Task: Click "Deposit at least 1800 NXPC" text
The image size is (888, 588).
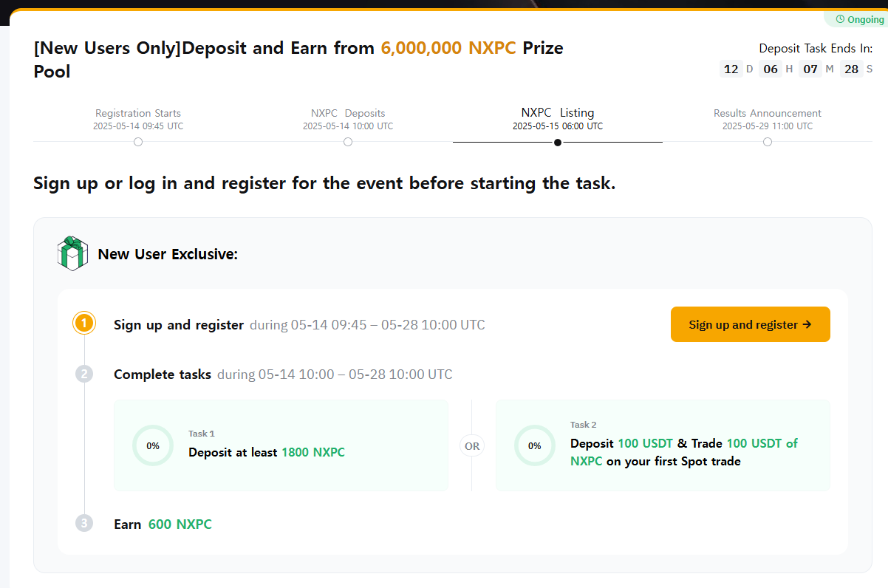Action: click(267, 452)
